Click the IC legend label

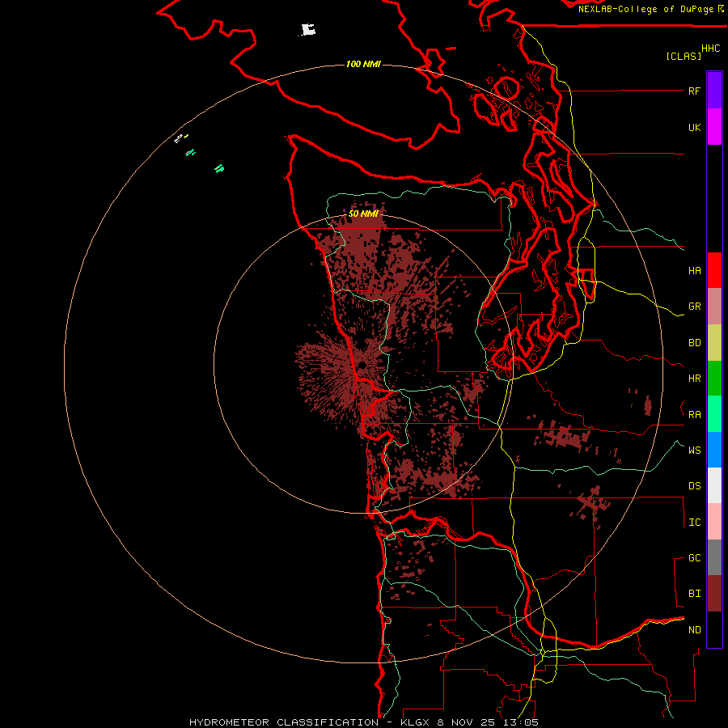[x=694, y=523]
